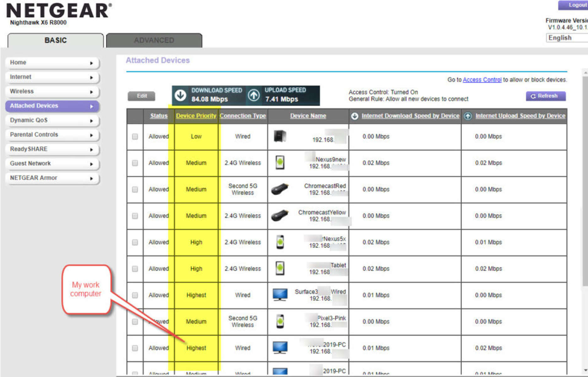
Task: Expand the Guest Network menu arrow
Action: tap(92, 164)
